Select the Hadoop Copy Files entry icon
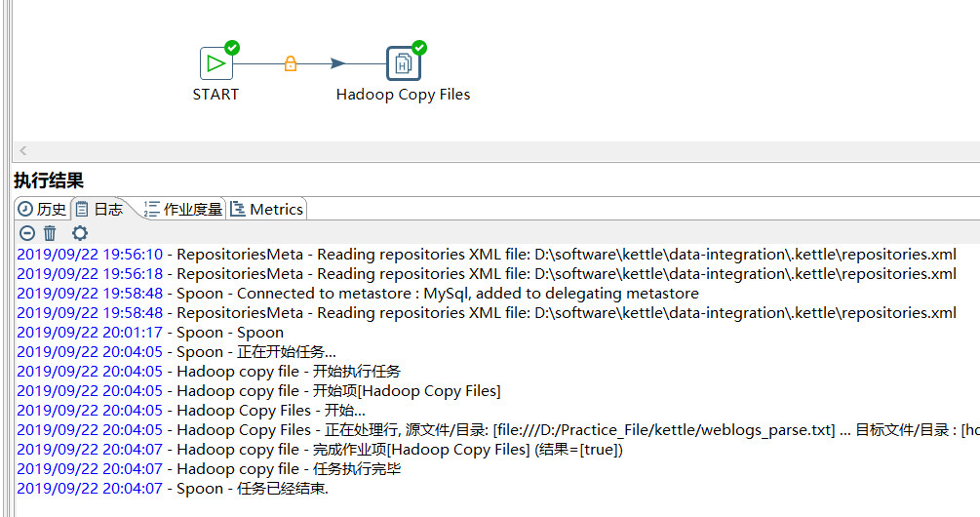This screenshot has width=980, height=517. [x=404, y=63]
